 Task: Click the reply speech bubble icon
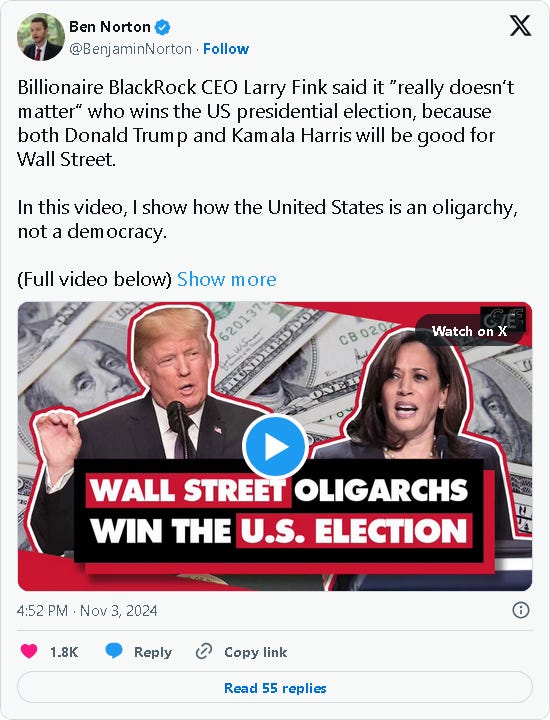113,651
